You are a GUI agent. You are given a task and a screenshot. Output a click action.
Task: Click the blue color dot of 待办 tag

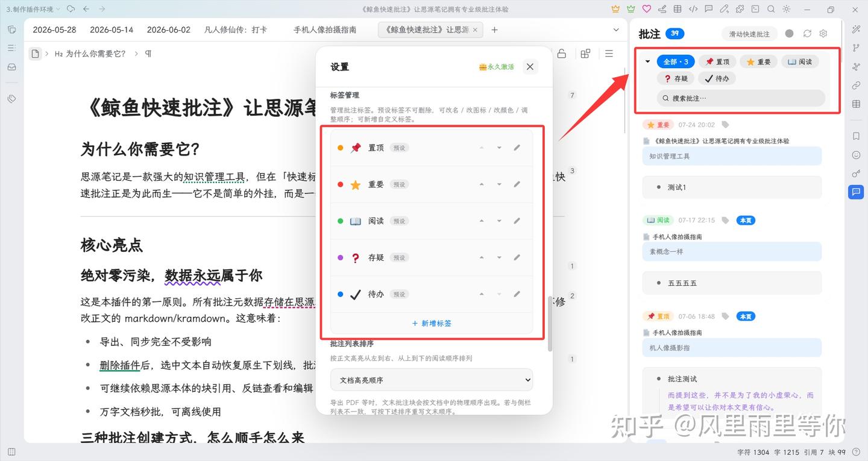point(341,294)
